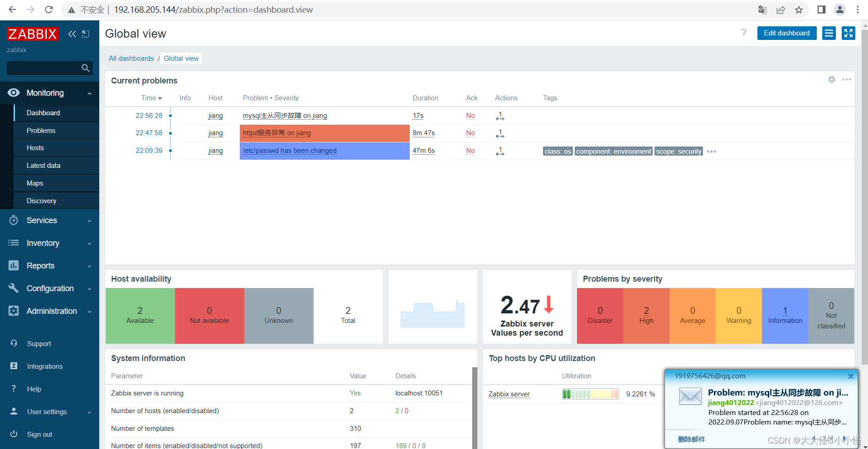The width and height of the screenshot is (868, 449).
Task: Click the blue Information severity tile
Action: (785, 316)
